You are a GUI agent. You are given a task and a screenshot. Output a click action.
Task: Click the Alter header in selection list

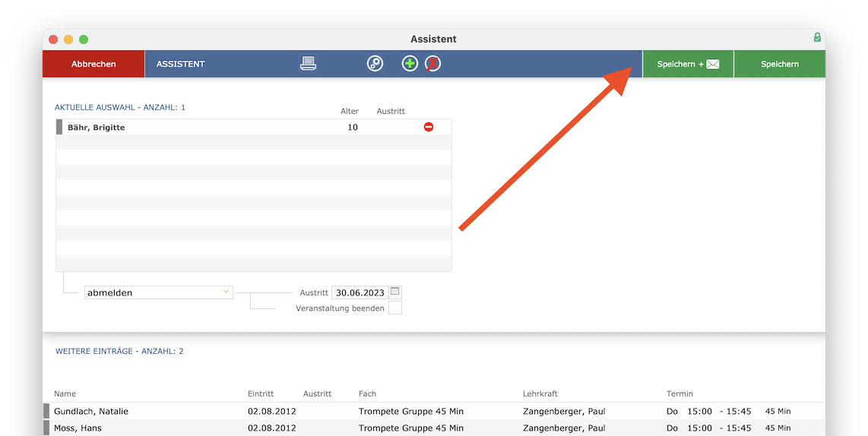coord(350,111)
